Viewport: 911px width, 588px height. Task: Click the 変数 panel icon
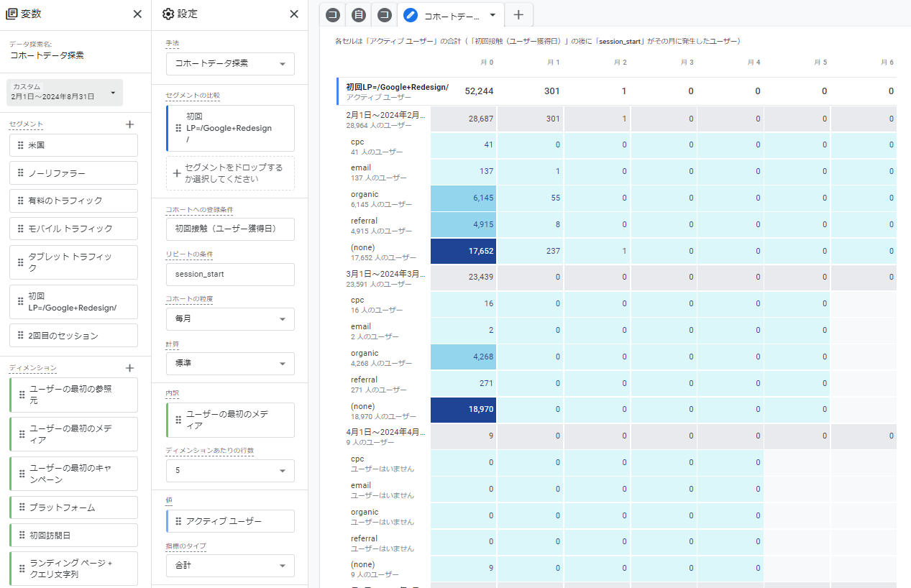12,14
